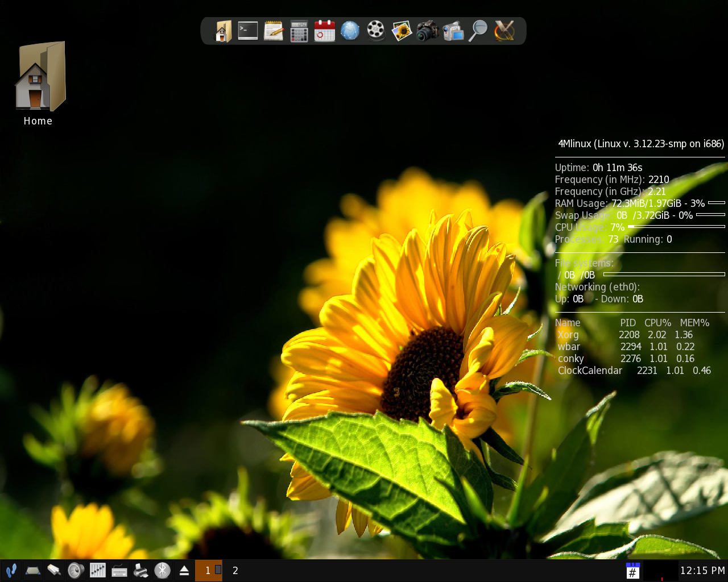Click the show desktop icon in taskbar
728x582 pixels.
pyautogui.click(x=32, y=570)
